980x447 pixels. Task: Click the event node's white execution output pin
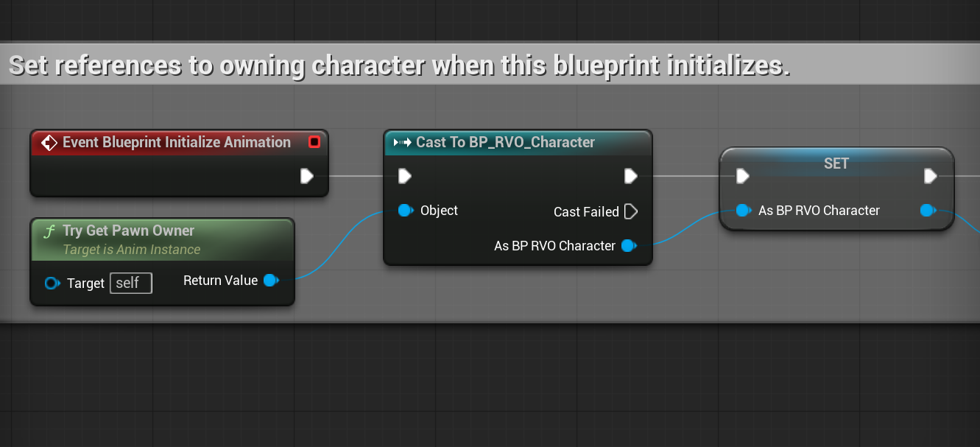(x=307, y=176)
